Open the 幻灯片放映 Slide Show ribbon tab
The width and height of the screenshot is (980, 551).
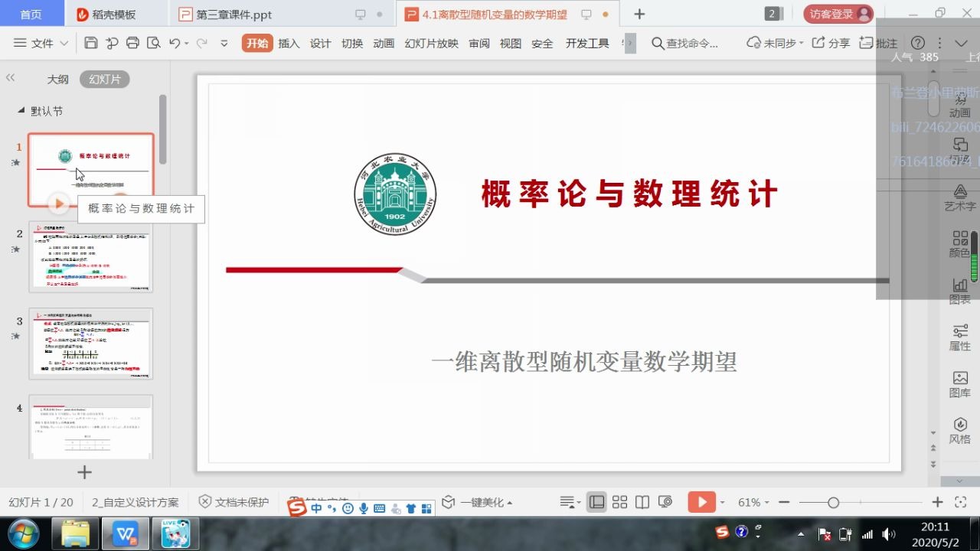(431, 44)
